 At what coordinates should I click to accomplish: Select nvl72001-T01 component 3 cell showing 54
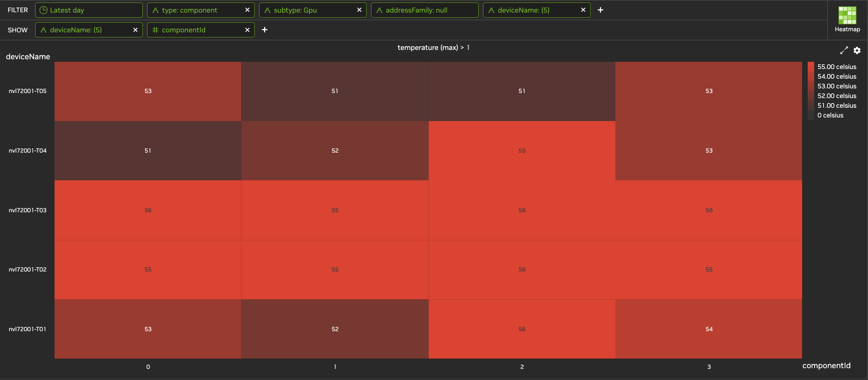pyautogui.click(x=709, y=329)
